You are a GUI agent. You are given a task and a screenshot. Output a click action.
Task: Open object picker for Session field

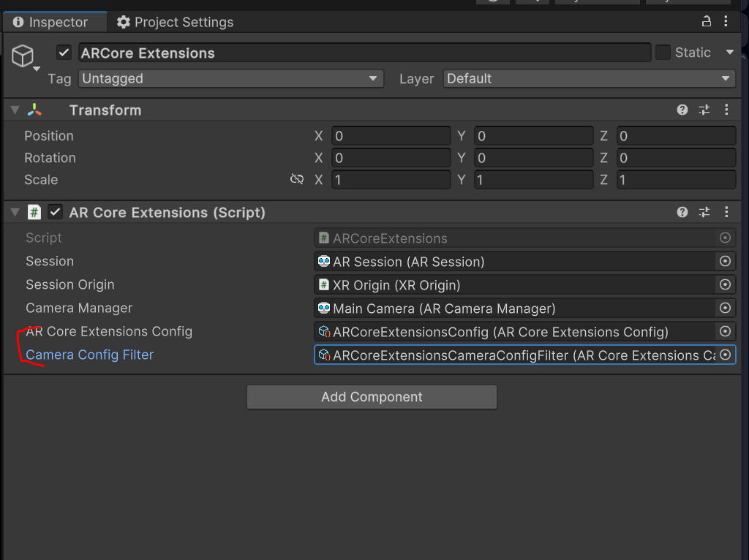(725, 261)
